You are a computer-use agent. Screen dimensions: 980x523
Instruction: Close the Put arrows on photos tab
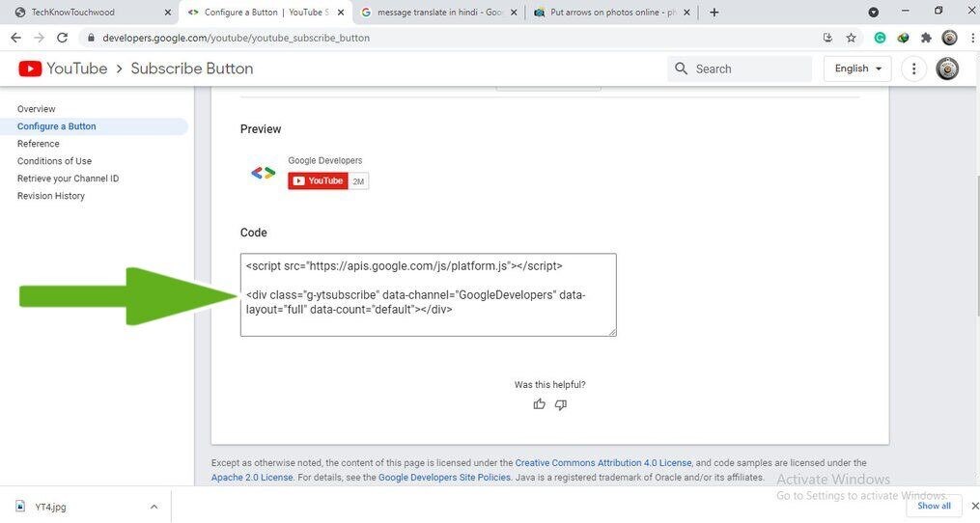686,13
